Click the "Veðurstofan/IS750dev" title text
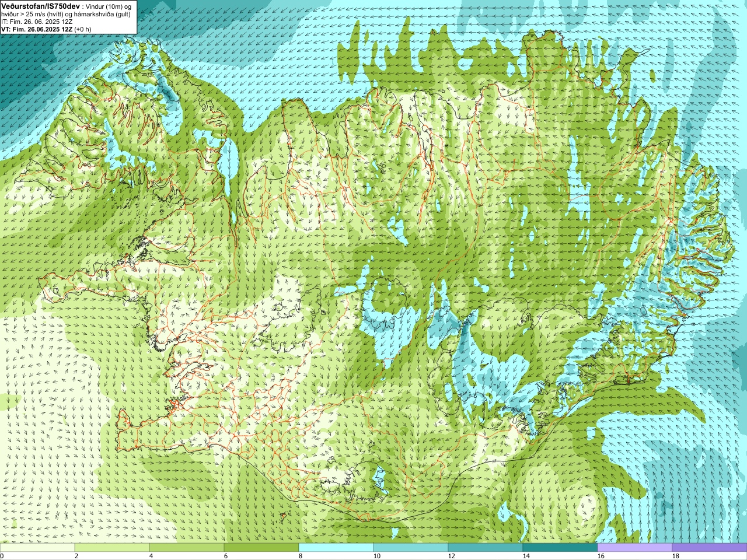747x560 pixels. point(41,6)
